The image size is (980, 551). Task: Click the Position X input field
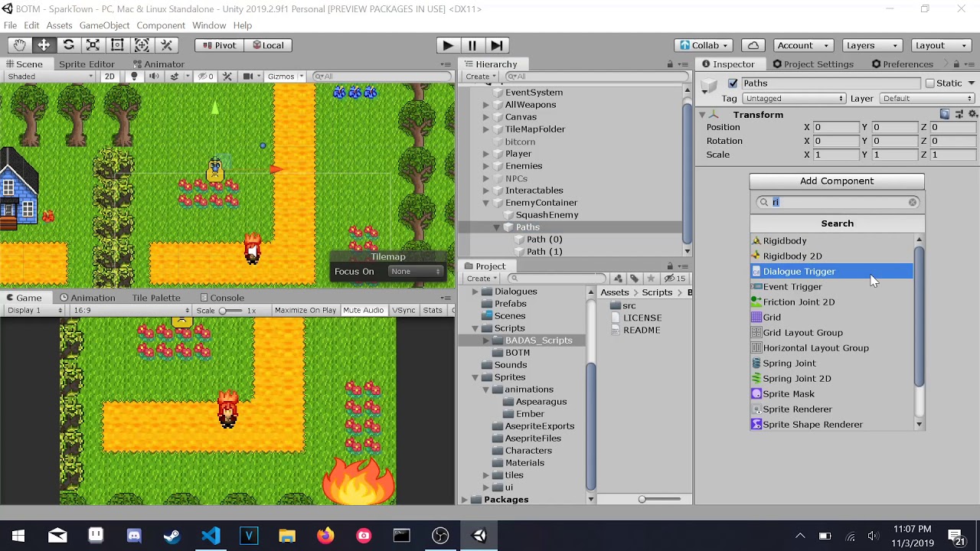click(x=836, y=127)
